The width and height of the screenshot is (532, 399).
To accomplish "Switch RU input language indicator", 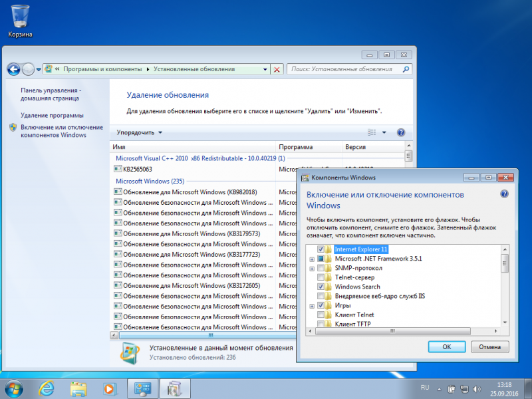I will 425,388.
